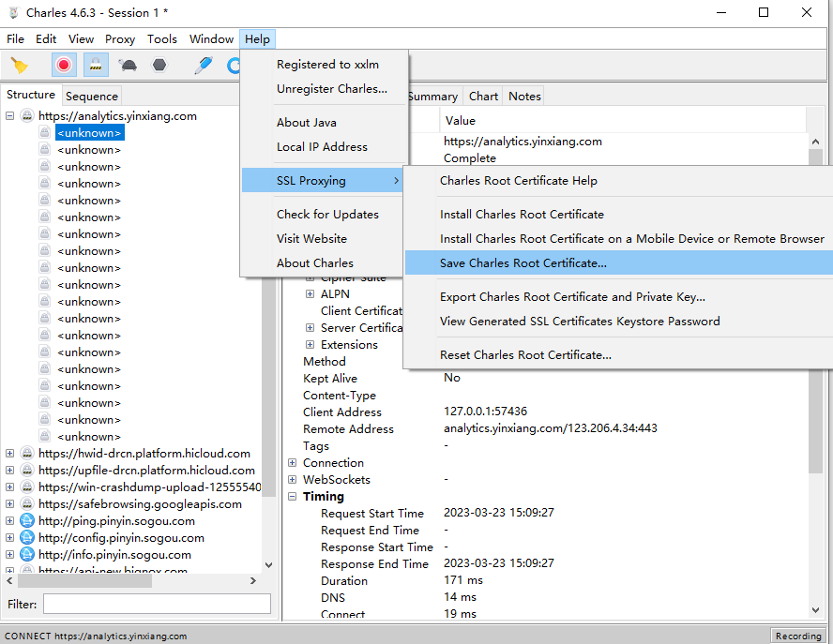Screen dimensions: 833x644
Task: Open the Proxy menu
Action: pyautogui.click(x=120, y=39)
